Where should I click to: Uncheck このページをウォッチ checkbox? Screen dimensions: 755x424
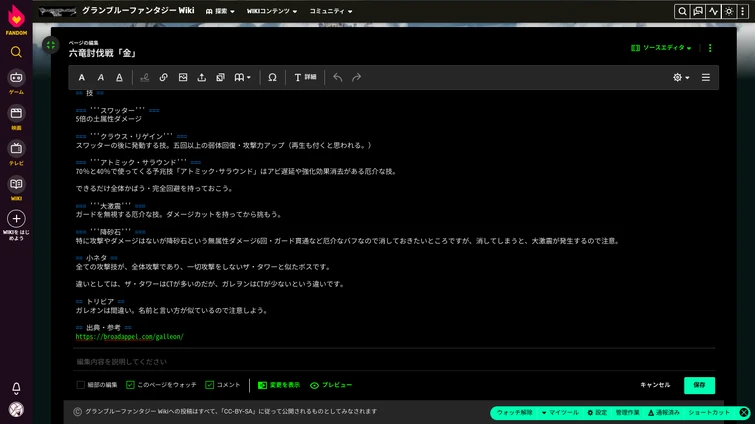click(x=130, y=385)
